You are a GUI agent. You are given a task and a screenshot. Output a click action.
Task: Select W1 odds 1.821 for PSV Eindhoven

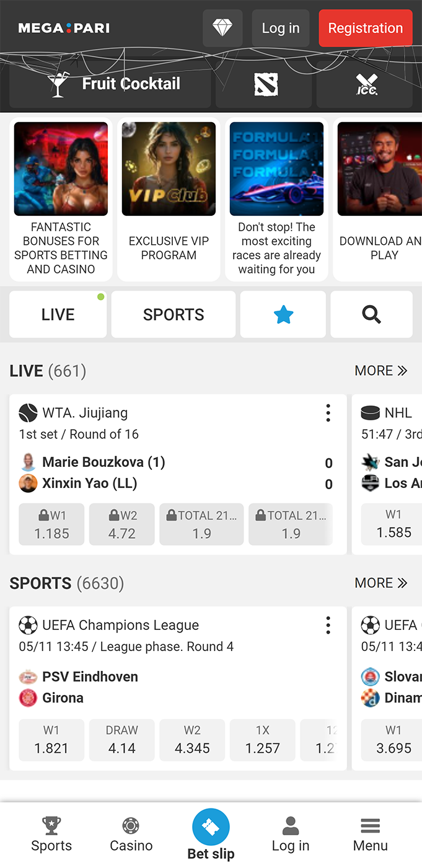click(x=51, y=740)
